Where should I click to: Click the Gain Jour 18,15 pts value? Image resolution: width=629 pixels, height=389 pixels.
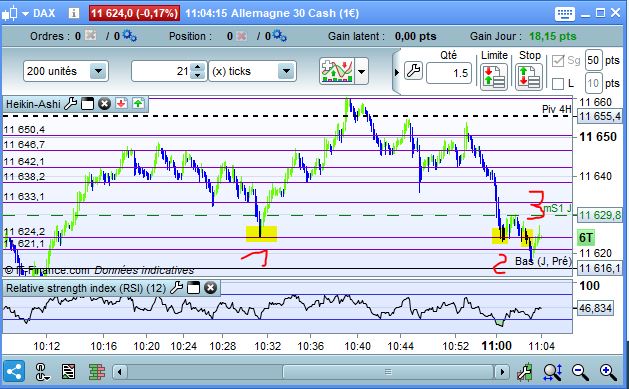[x=552, y=36]
